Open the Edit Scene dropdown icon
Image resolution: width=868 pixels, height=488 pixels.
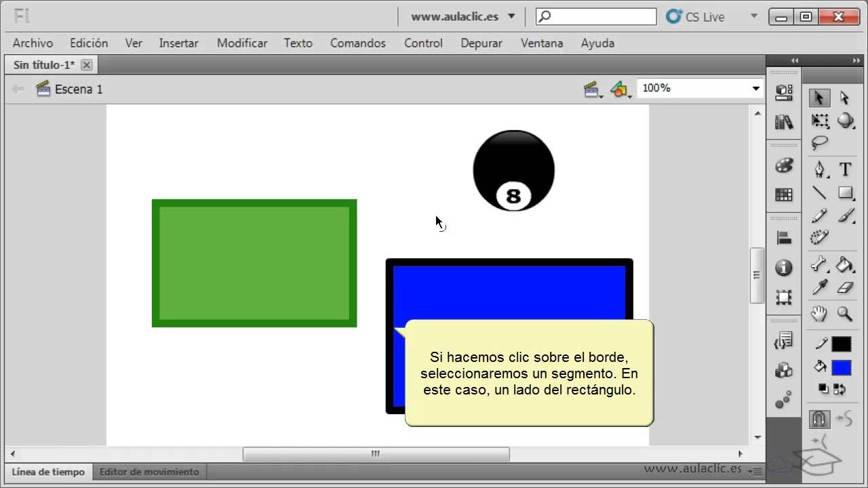(x=592, y=89)
